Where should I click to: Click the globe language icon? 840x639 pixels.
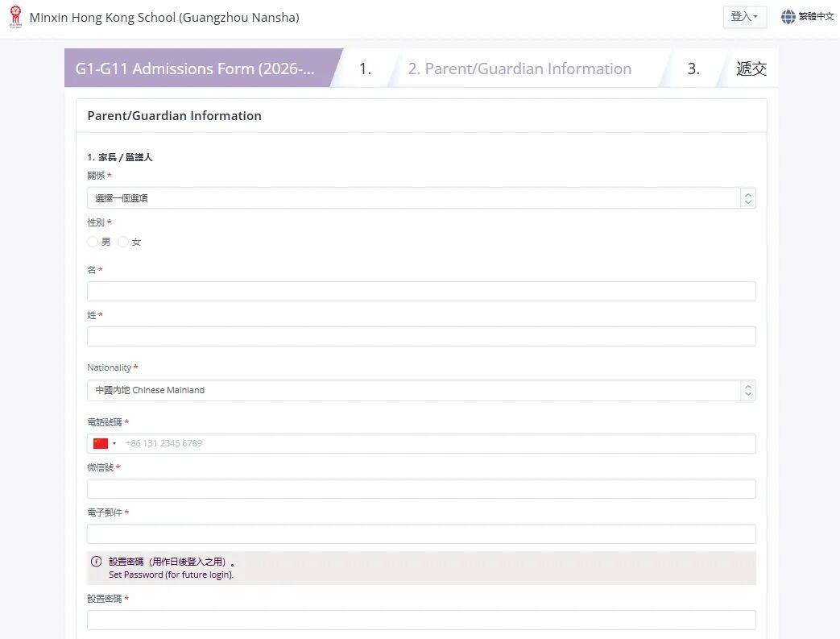(x=788, y=17)
